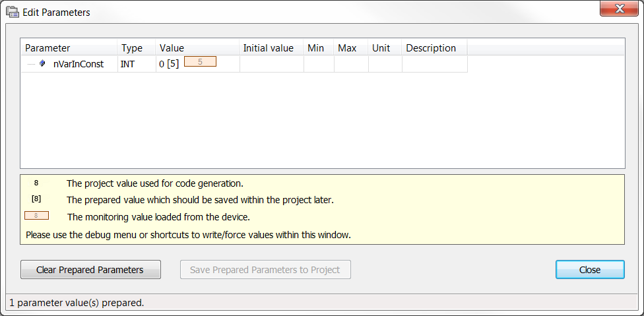644x316 pixels.
Task: Click Clear Prepared Parameters button
Action: pos(90,270)
